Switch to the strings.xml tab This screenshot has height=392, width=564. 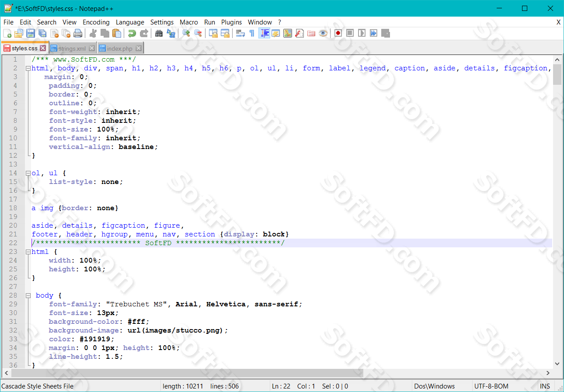coord(72,49)
